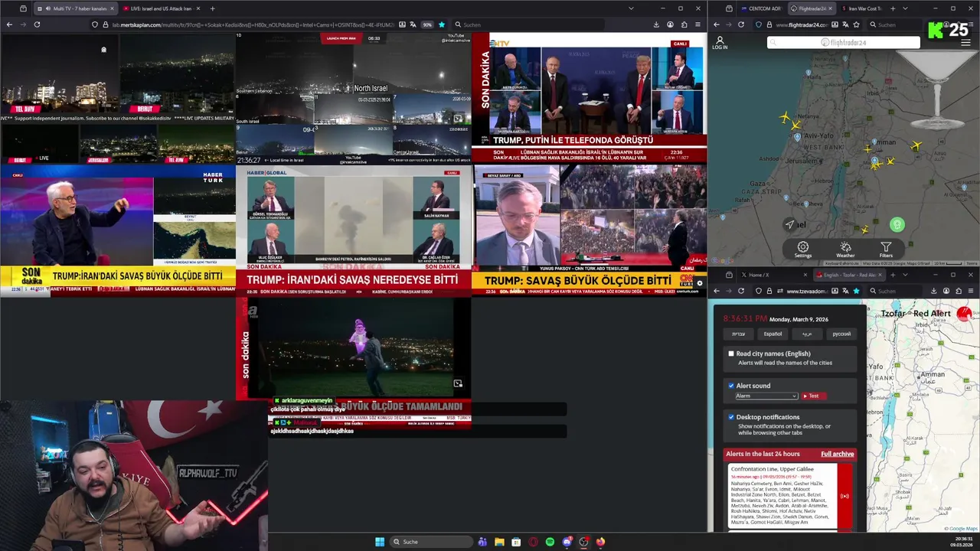Open File Explorer from taskbar
Screen dimensions: 980x551
pos(499,542)
